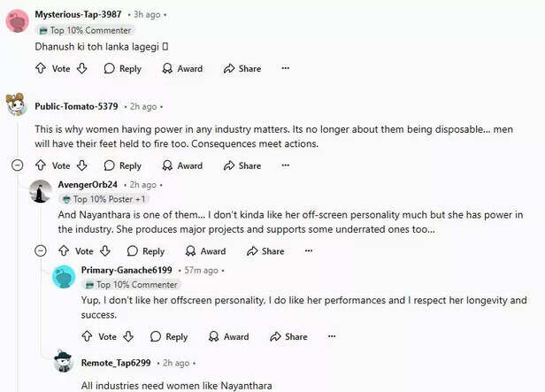The image size is (545, 392).
Task: Collapse AvengerOrb24's reply thread
Action: pyautogui.click(x=40, y=251)
